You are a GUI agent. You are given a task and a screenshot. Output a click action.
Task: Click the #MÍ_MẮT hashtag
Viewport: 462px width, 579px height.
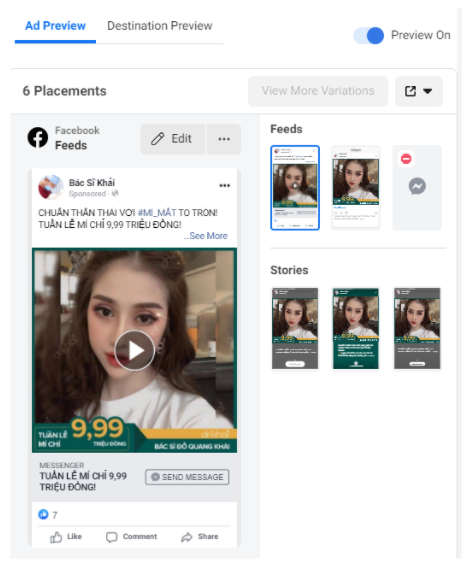(x=157, y=213)
